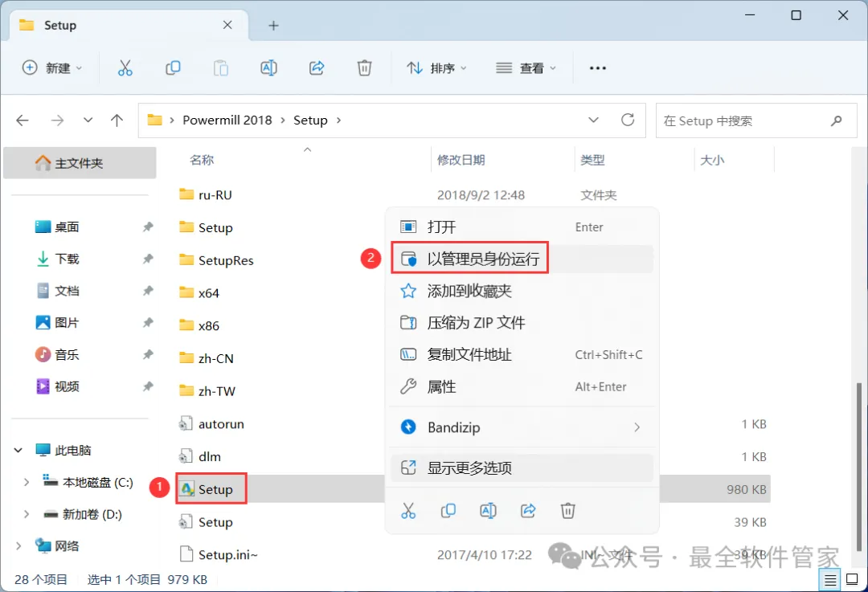This screenshot has width=868, height=592.
Task: Select the dlm file
Action: click(x=200, y=456)
